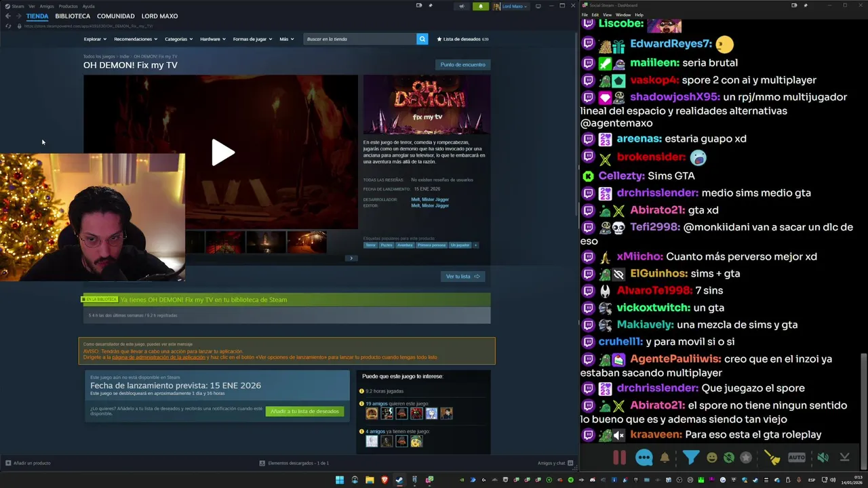Image resolution: width=868 pixels, height=488 pixels.
Task: Open the Categorías dropdown
Action: pos(178,39)
